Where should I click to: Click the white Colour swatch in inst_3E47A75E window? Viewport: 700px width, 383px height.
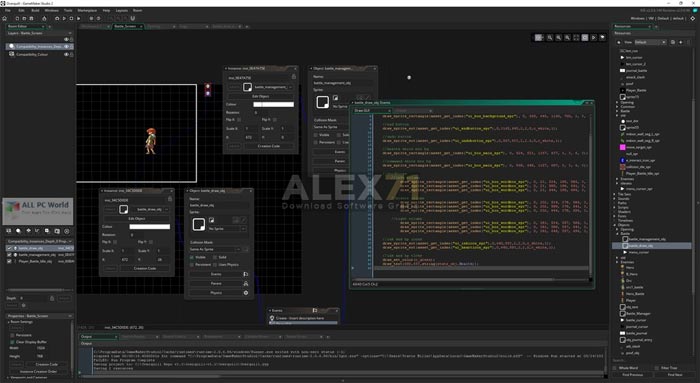[x=274, y=104]
